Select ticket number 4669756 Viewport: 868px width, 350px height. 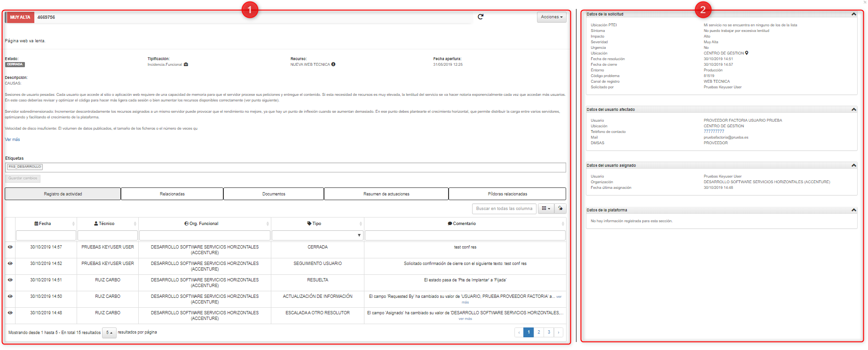tap(46, 17)
